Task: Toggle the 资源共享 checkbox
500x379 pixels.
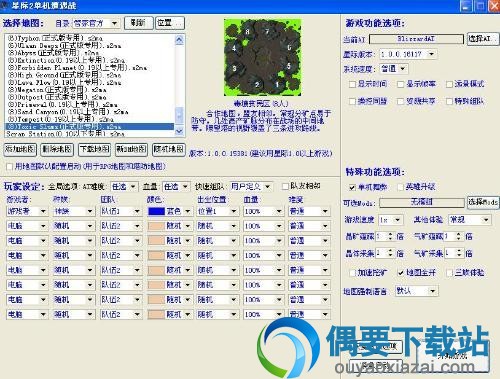Action: [x=401, y=101]
